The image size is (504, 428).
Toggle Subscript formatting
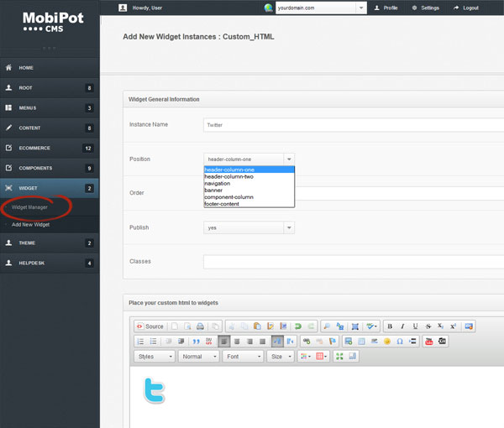[440, 326]
